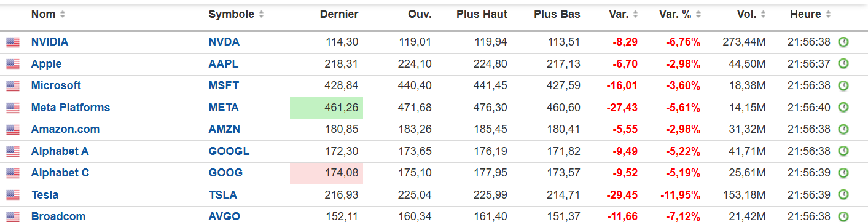Viewport: 868px width, 222px height.
Task: Sort by Vol. column arrows
Action: pos(763,14)
